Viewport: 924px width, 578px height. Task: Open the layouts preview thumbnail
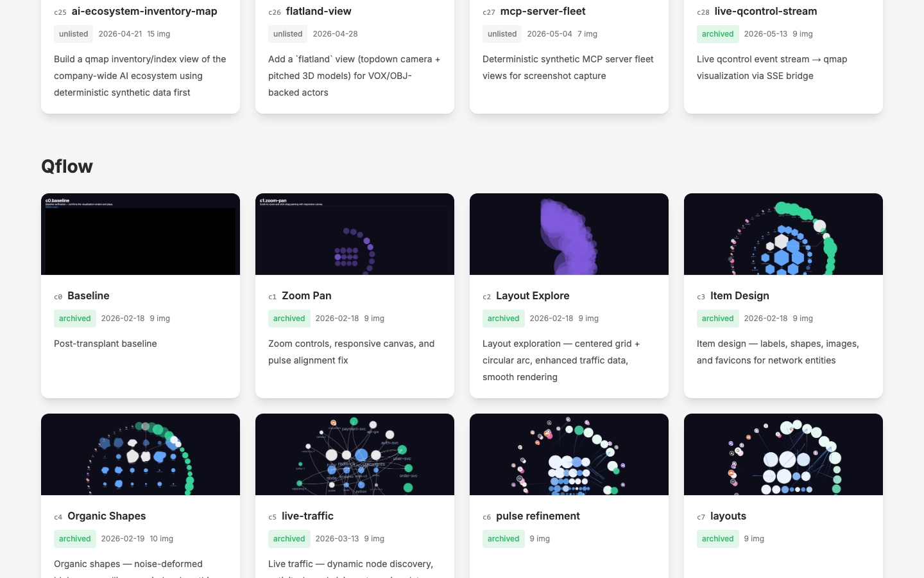click(783, 454)
